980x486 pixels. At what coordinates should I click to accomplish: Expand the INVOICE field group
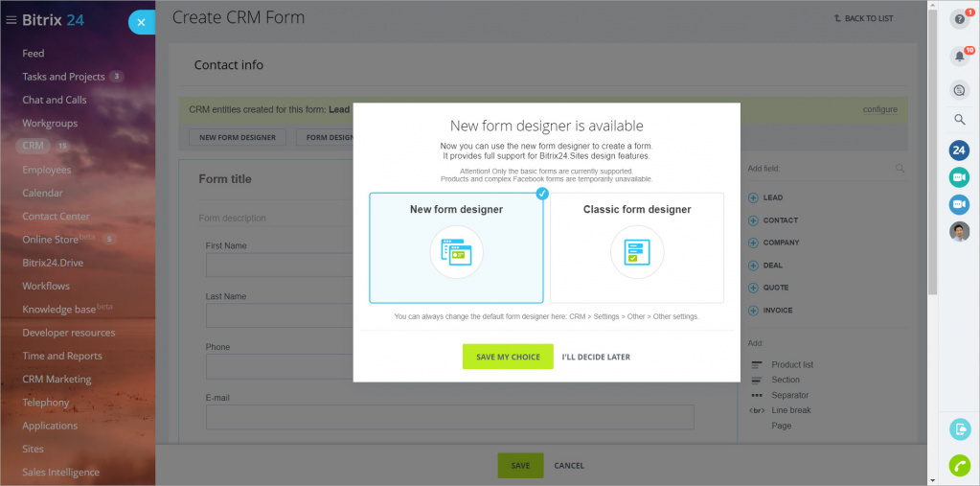pyautogui.click(x=771, y=311)
